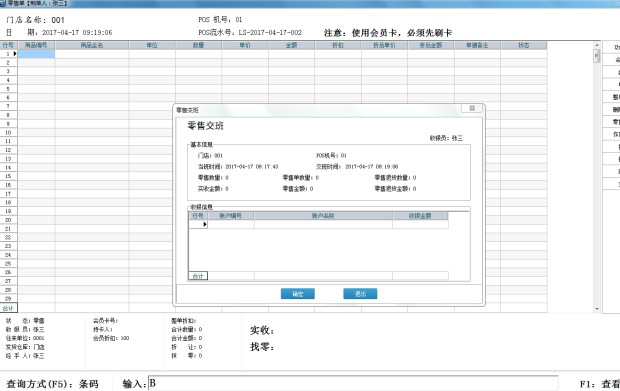Click 实收 label in footer
Viewport: 620px width, 391px height.
pos(262,330)
